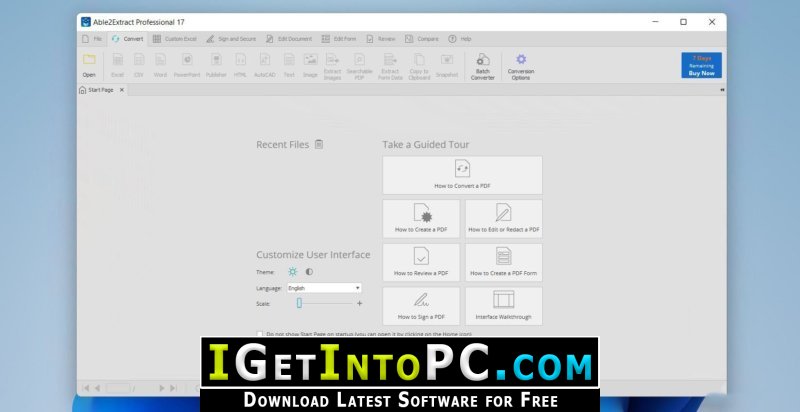The width and height of the screenshot is (800, 412).
Task: Select the Word conversion icon
Action: click(160, 60)
